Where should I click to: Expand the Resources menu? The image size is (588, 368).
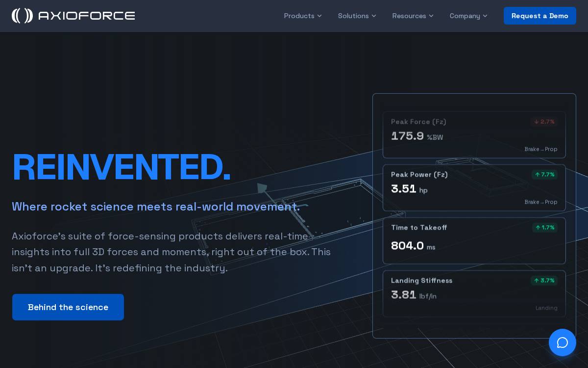(x=413, y=16)
